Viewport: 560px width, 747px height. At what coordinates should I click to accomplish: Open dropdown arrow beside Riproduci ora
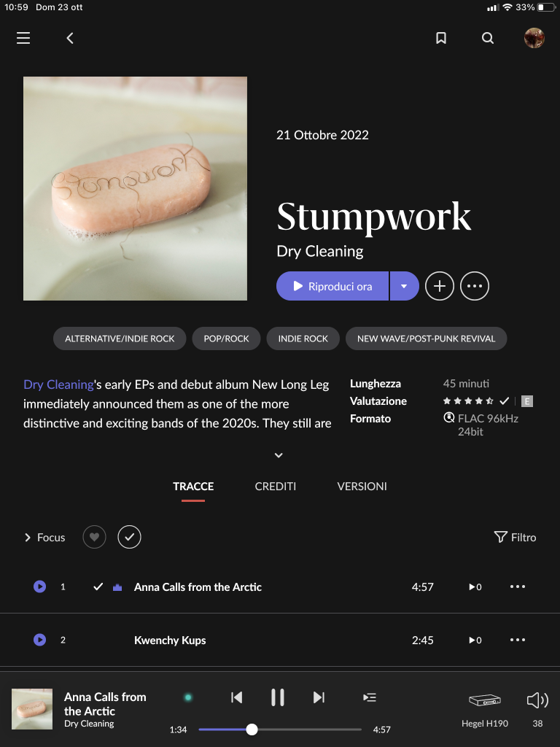(x=404, y=286)
